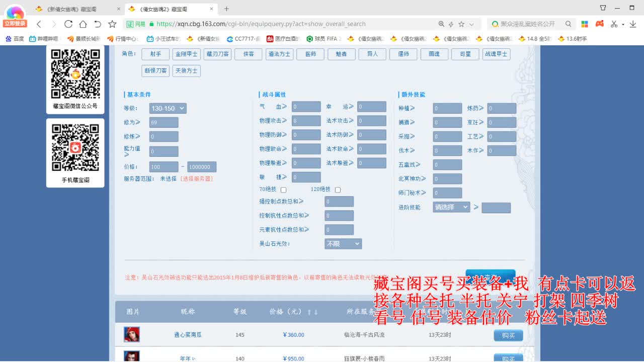Click the lightning speed-mode icon near the address bar

(x=451, y=24)
